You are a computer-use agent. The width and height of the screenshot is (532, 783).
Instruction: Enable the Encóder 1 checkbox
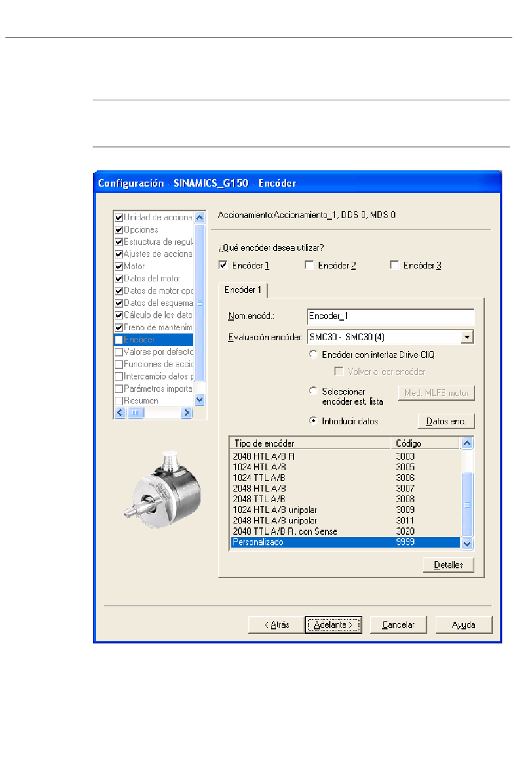(x=223, y=265)
